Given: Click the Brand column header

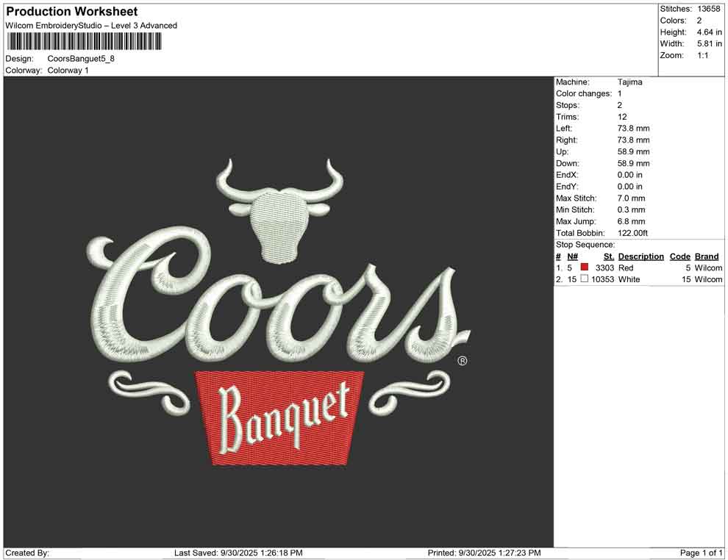Looking at the screenshot, I should pyautogui.click(x=707, y=256).
